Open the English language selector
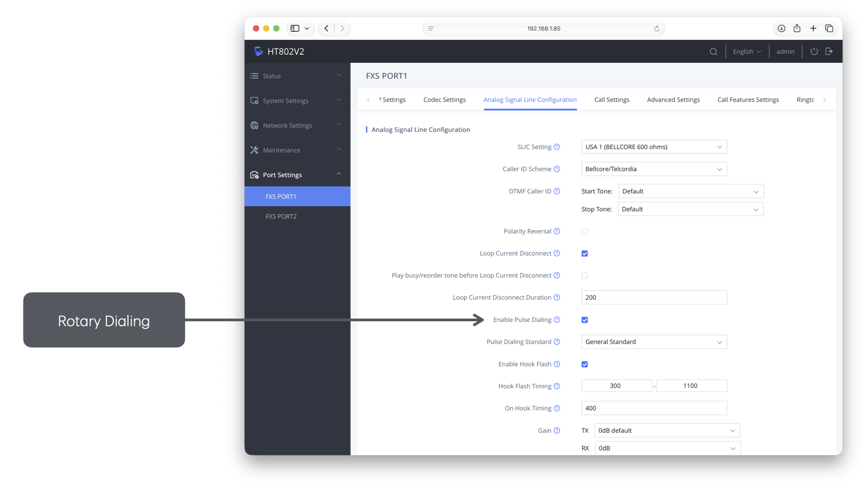The image size is (868, 488). click(747, 52)
